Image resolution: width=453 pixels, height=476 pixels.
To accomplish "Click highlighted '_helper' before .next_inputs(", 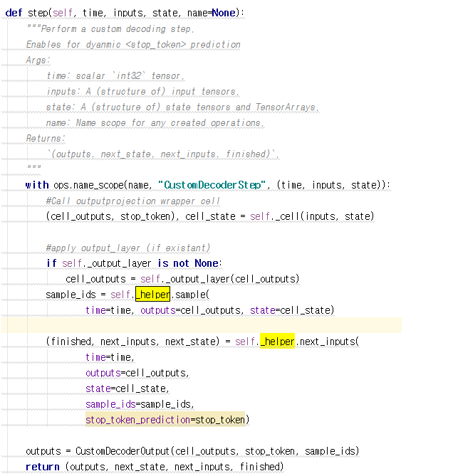I will click(277, 342).
